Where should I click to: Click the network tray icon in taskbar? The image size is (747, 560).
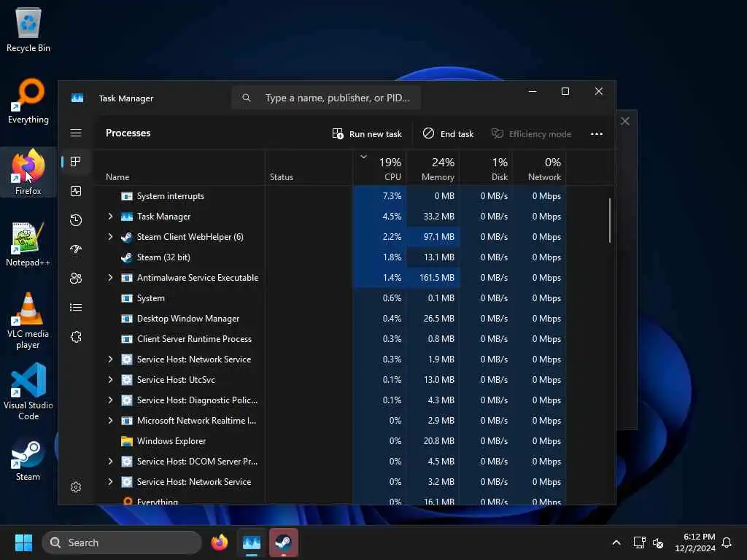[639, 542]
